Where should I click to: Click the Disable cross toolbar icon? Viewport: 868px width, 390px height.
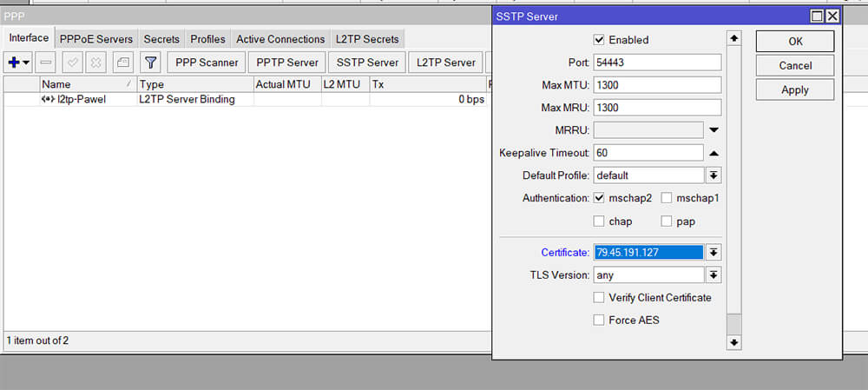point(95,63)
